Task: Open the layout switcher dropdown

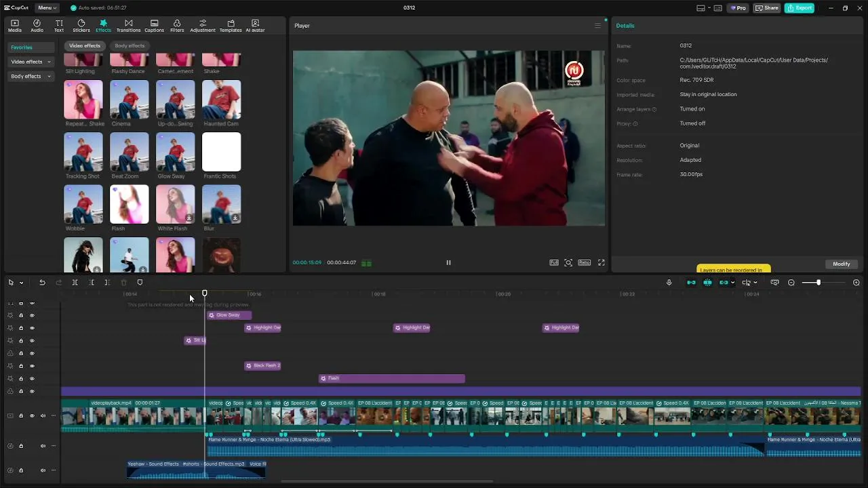Action: coord(704,8)
